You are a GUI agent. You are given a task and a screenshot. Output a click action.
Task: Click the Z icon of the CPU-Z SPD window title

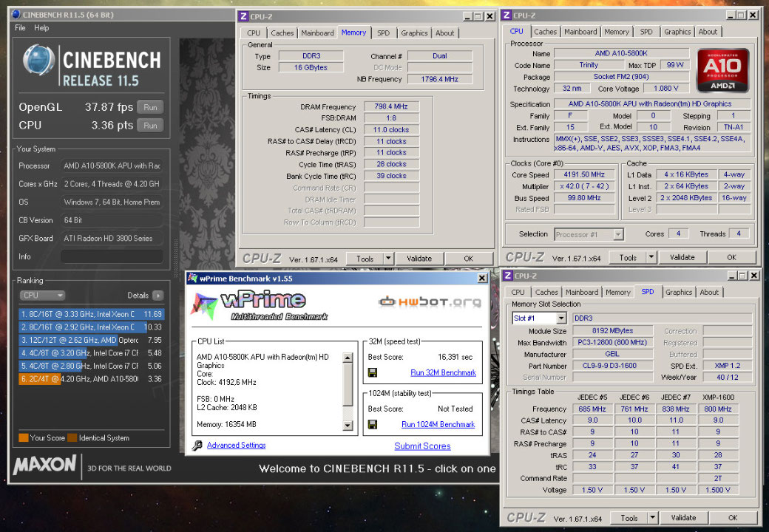tap(507, 276)
